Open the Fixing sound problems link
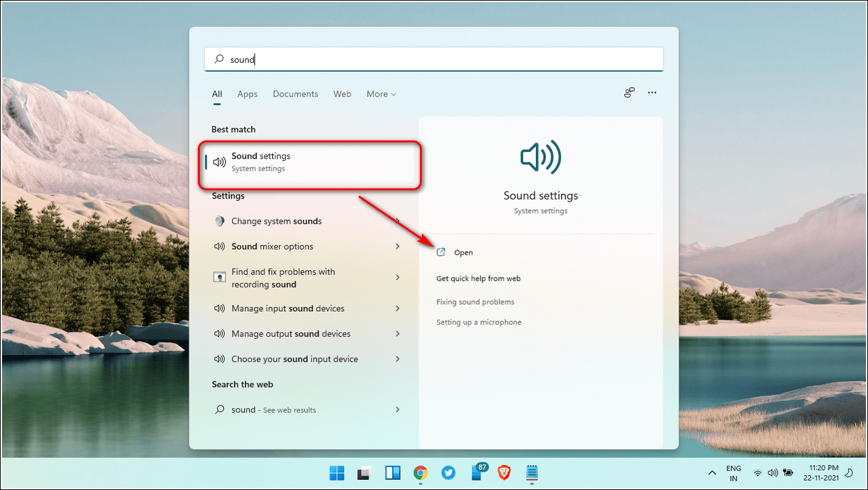 [x=475, y=302]
